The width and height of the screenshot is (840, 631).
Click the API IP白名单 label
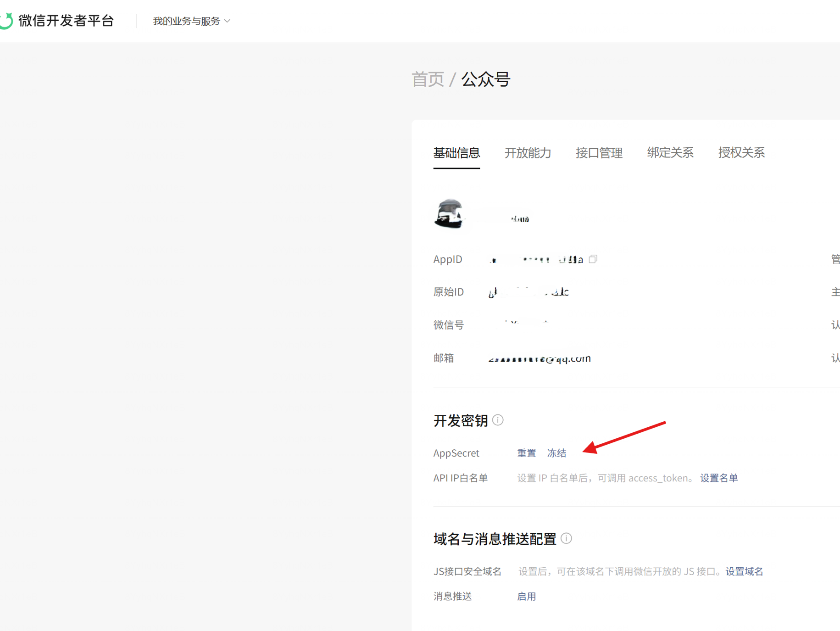click(x=461, y=478)
